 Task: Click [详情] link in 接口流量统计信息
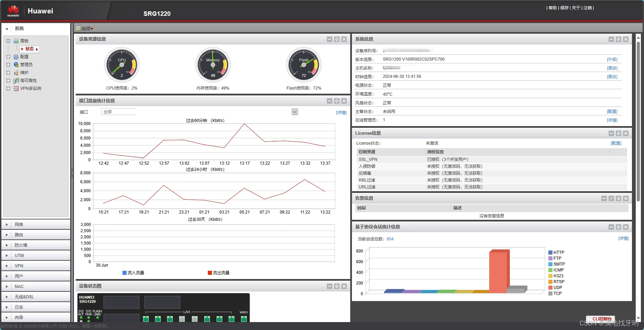[x=341, y=113]
